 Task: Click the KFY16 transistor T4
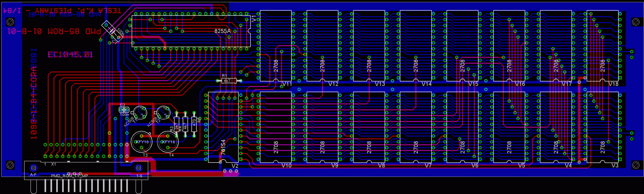click(168, 142)
